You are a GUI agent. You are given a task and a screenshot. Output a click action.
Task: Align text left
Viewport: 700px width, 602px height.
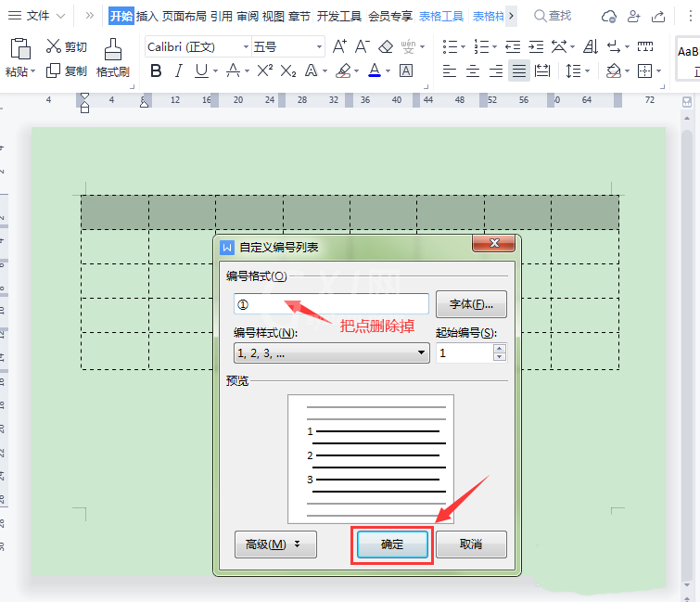450,70
